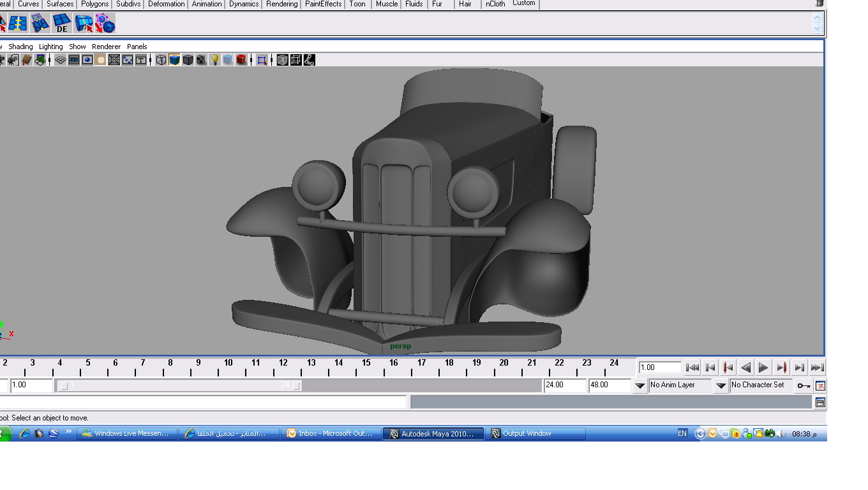Click the DE custom shelf icon
The width and height of the screenshot is (868, 490).
(x=62, y=24)
